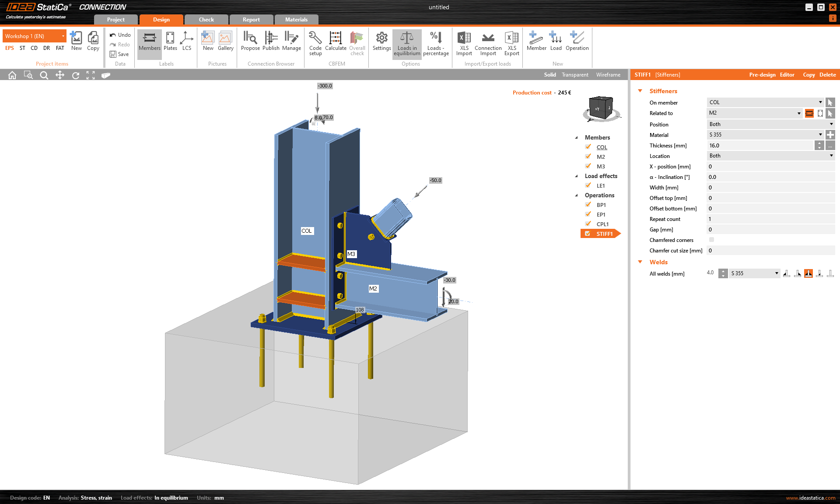
Task: Click the home view icon
Action: tap(12, 75)
